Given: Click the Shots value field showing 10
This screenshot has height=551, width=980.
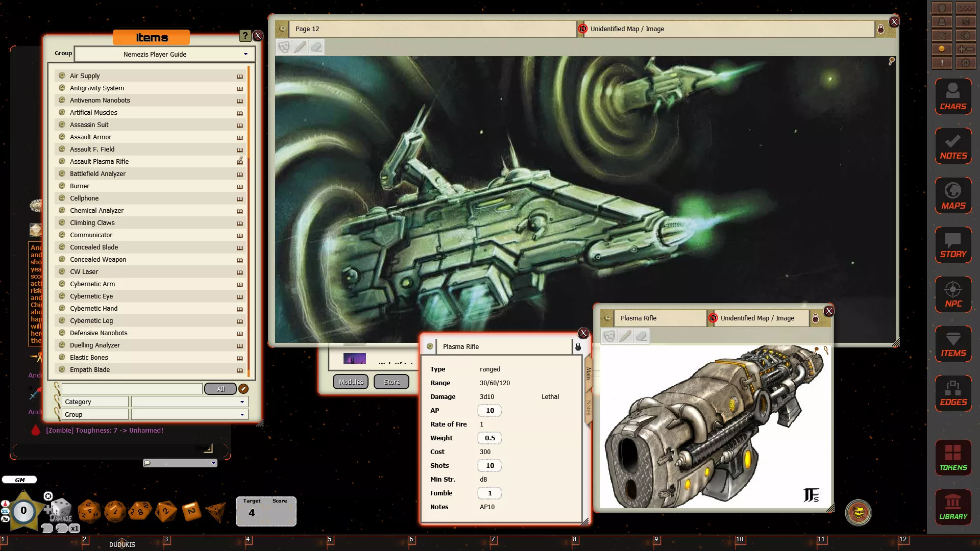Looking at the screenshot, I should 489,466.
